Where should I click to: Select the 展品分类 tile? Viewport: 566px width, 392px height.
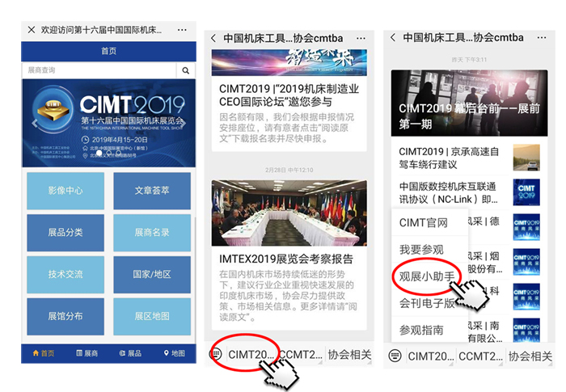pyautogui.click(x=65, y=232)
